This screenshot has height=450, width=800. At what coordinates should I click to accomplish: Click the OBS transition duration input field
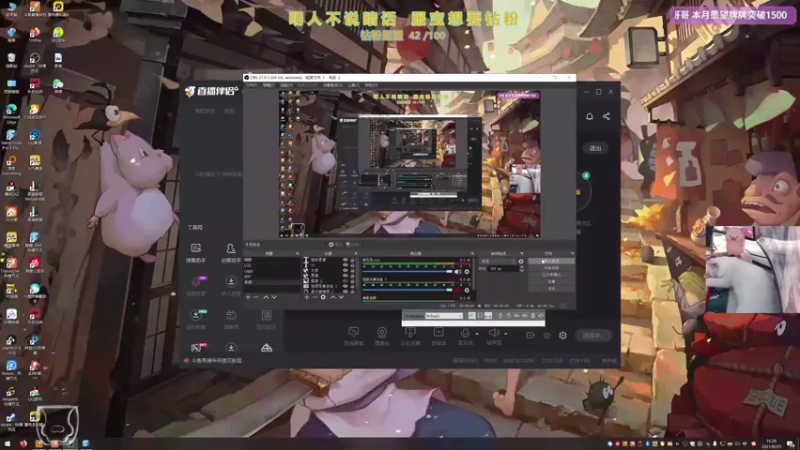coord(503,268)
